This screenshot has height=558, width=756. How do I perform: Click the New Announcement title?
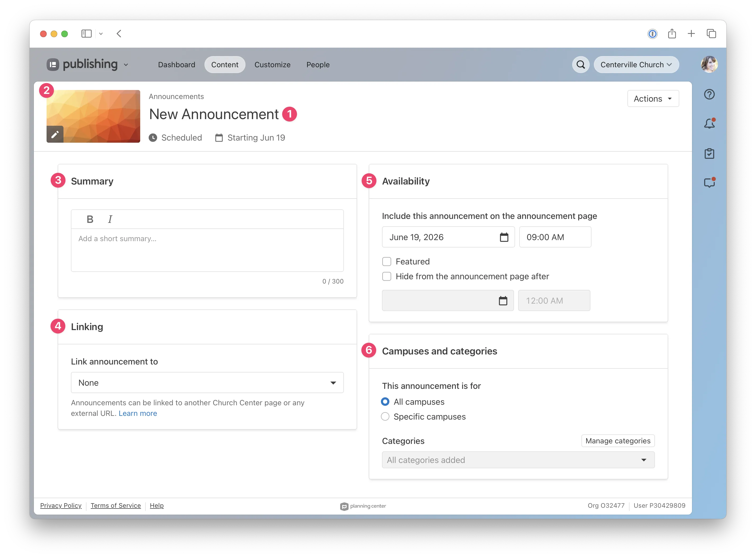point(214,114)
